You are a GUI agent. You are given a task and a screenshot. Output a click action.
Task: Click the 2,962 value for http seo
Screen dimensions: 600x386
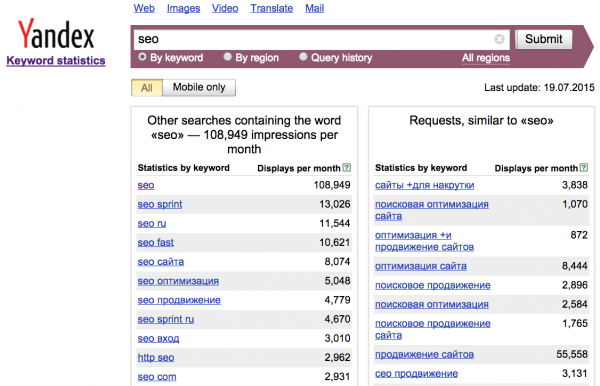[337, 358]
